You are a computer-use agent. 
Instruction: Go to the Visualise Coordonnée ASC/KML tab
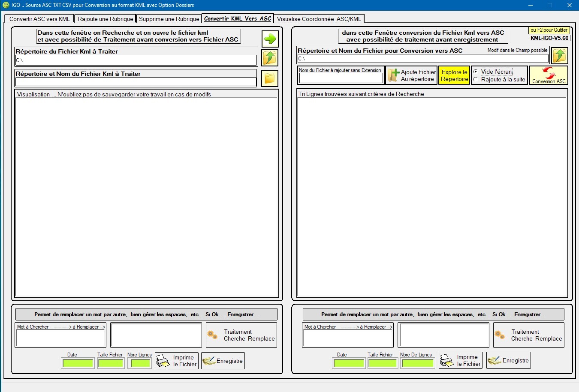(319, 19)
